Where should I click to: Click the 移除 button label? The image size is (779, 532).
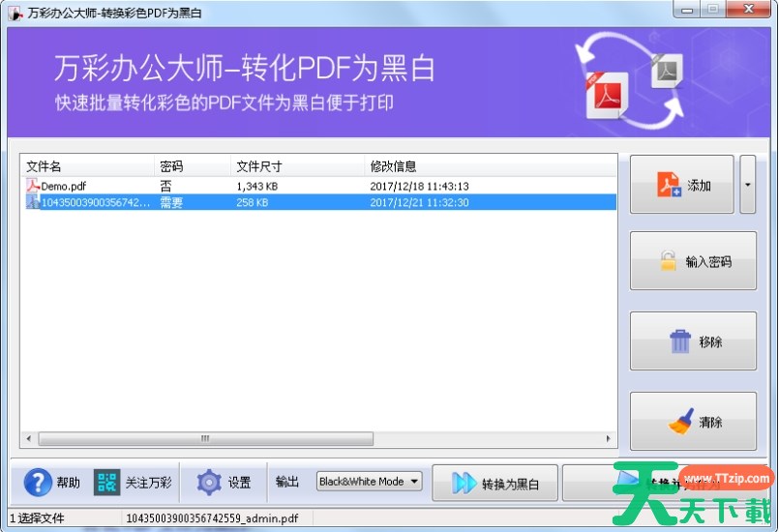[x=710, y=341]
